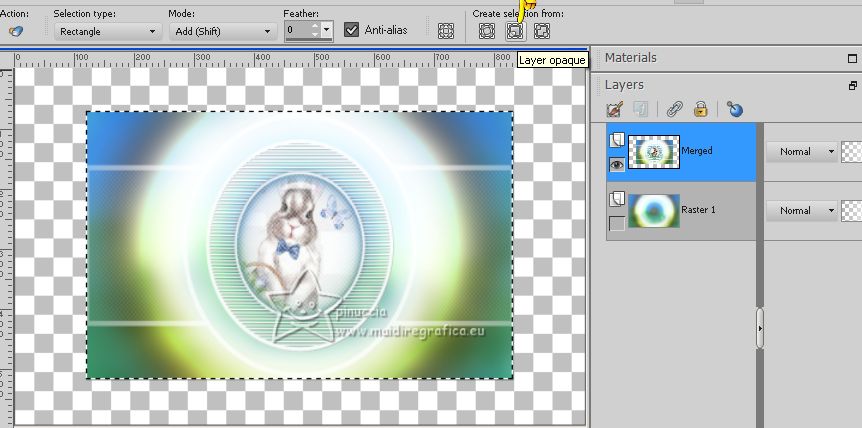Click the Action presets icon
The width and height of the screenshot is (862, 428).
(16, 32)
